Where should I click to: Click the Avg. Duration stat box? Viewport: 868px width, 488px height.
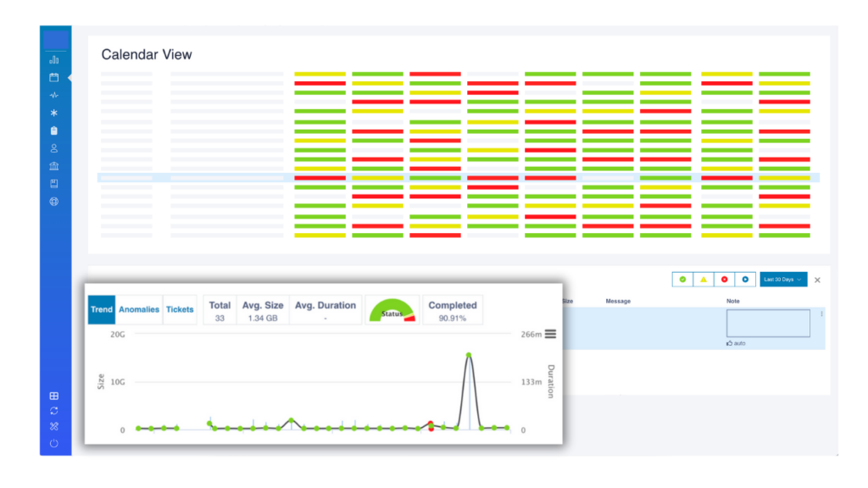pos(325,310)
